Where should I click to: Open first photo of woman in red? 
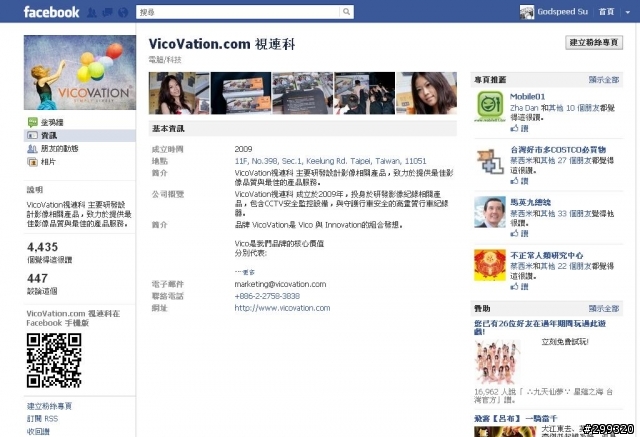[x=179, y=93]
